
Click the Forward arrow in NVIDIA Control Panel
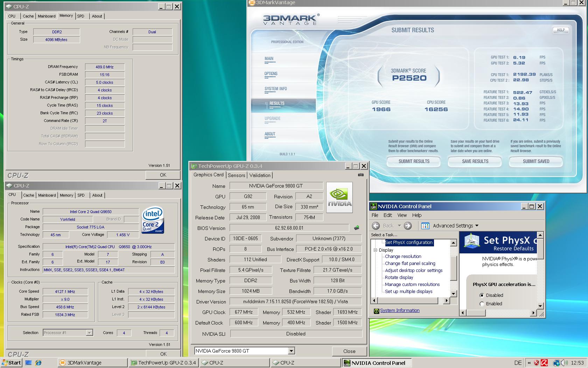(408, 226)
